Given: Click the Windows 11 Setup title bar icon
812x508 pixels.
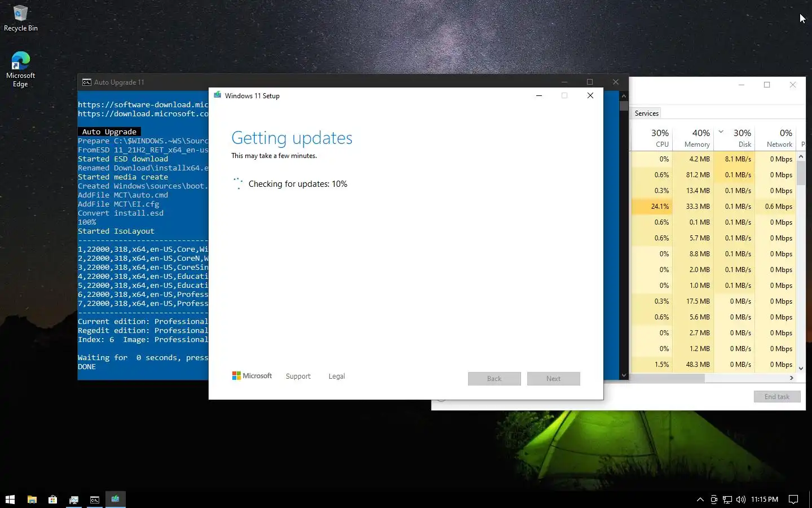Looking at the screenshot, I should tap(218, 95).
